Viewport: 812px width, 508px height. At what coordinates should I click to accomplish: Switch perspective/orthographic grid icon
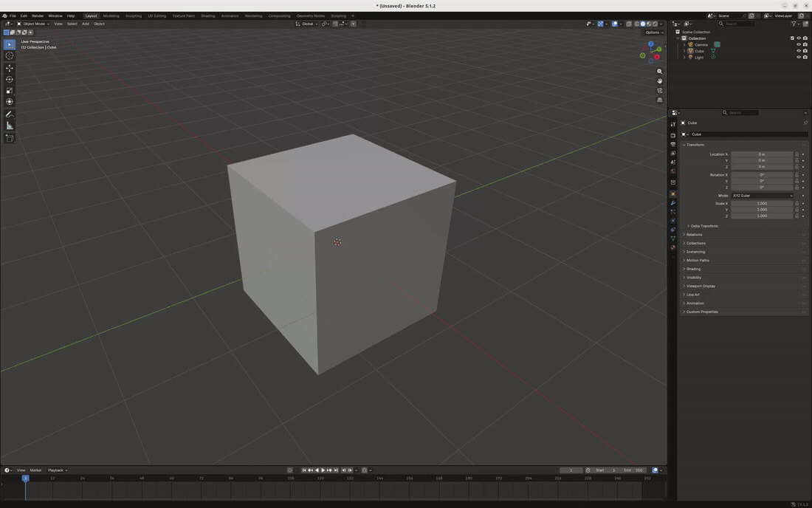(659, 100)
